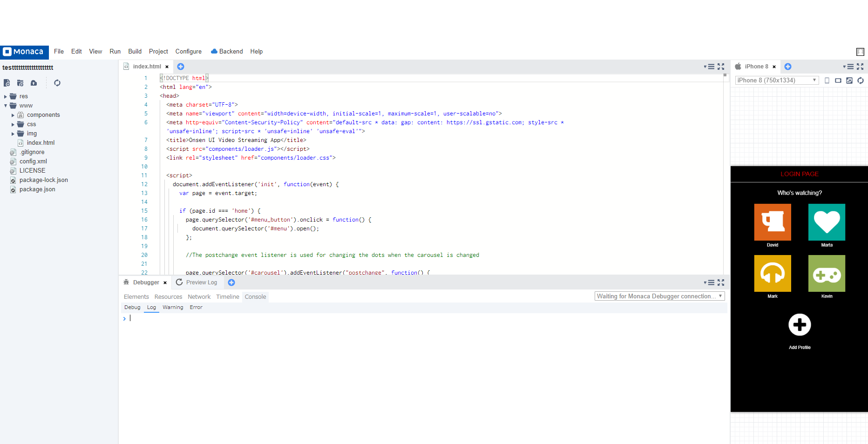The height and width of the screenshot is (444, 868).
Task: Select Mark's headphones profile in the preview
Action: click(773, 273)
